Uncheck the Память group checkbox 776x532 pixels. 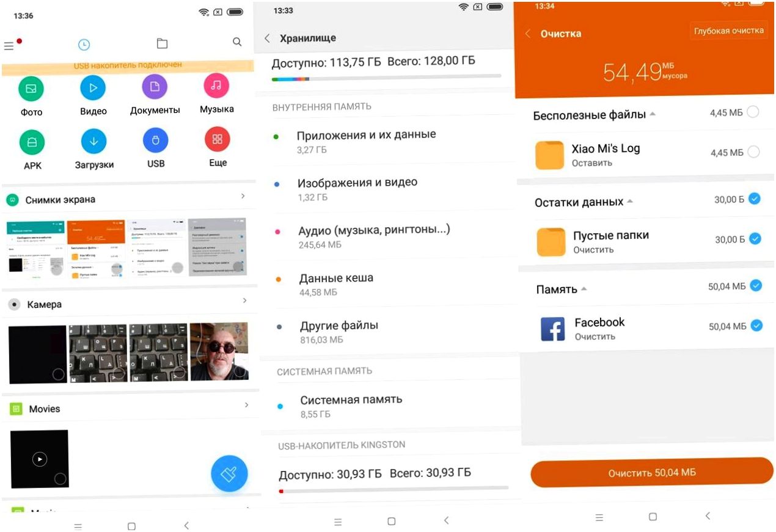coord(756,285)
